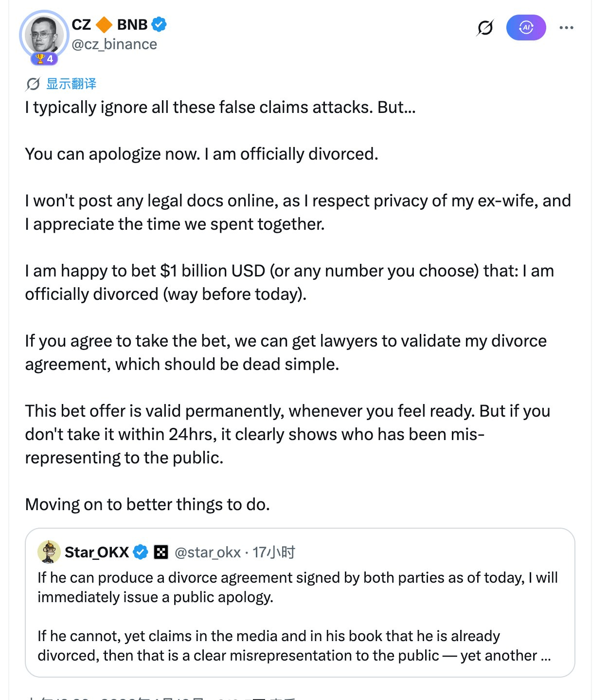Click the 17小时 timestamp in quoted post
The image size is (608, 700).
point(274,553)
